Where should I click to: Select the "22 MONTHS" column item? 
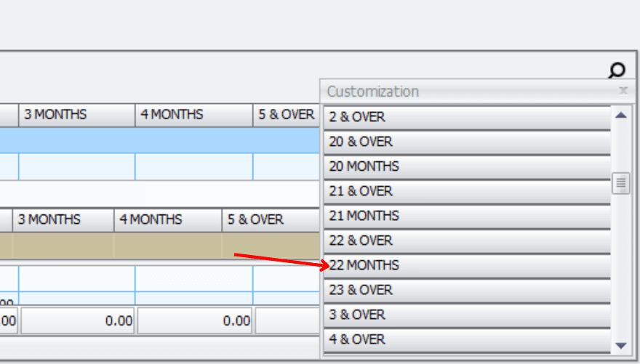click(x=467, y=265)
